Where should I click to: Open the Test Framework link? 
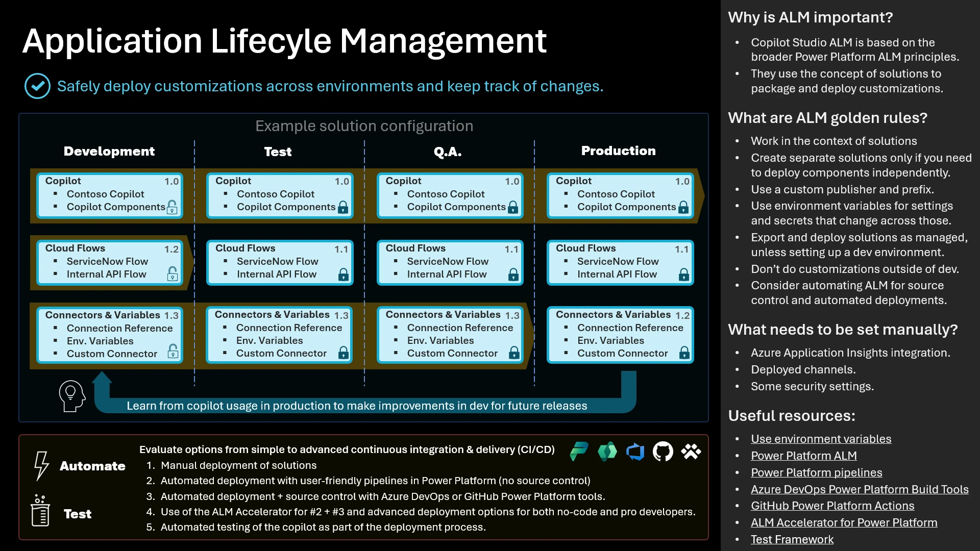tap(792, 539)
